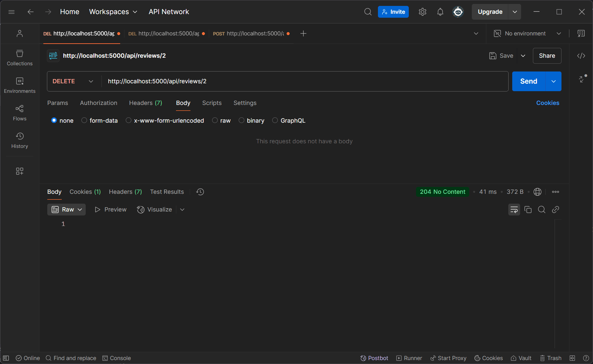Open the Runner in the status bar

click(x=409, y=358)
